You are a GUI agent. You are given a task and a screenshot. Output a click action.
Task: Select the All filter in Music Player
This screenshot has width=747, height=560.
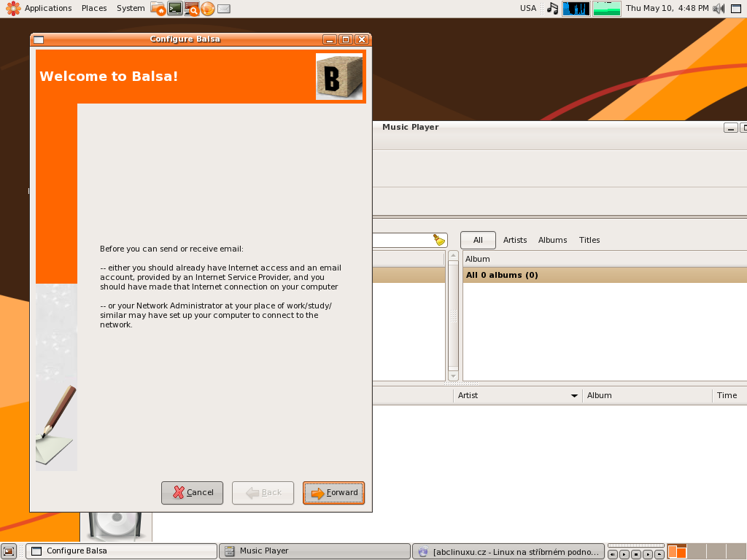(x=478, y=240)
